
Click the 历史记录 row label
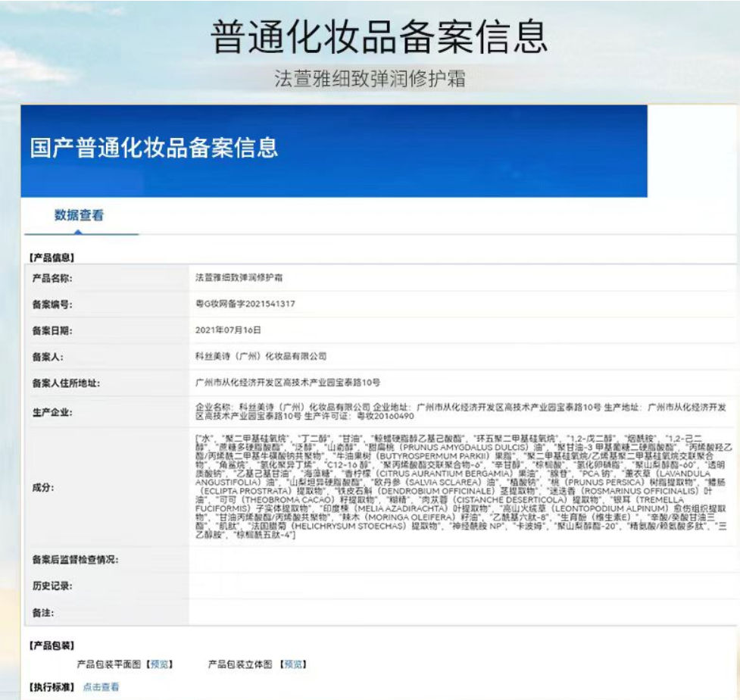tap(52, 586)
